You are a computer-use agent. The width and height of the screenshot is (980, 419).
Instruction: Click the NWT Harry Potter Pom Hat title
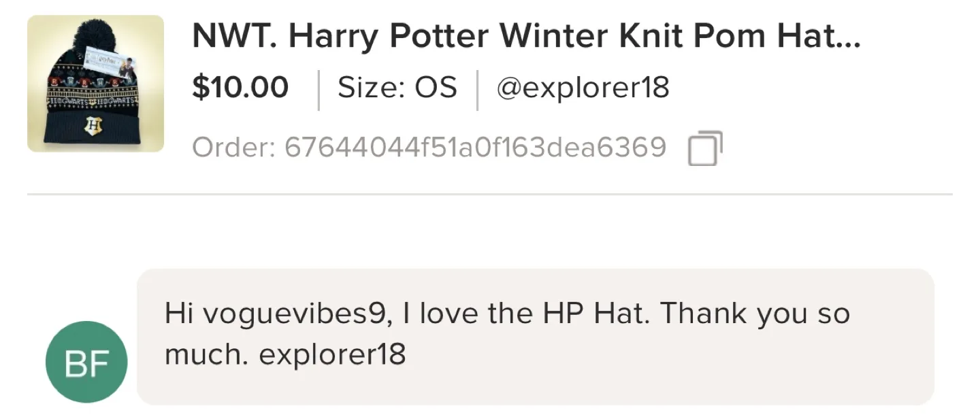click(527, 37)
